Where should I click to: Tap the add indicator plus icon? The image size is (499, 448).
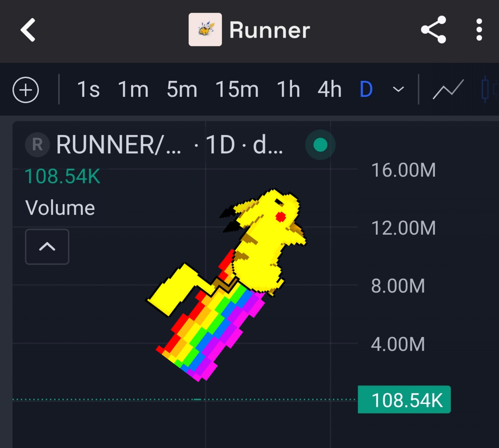click(25, 90)
